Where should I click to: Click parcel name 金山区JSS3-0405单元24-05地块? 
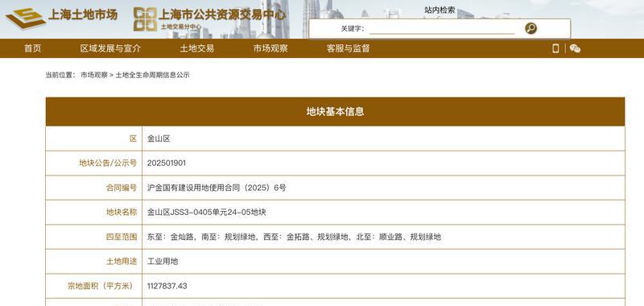coord(207,213)
